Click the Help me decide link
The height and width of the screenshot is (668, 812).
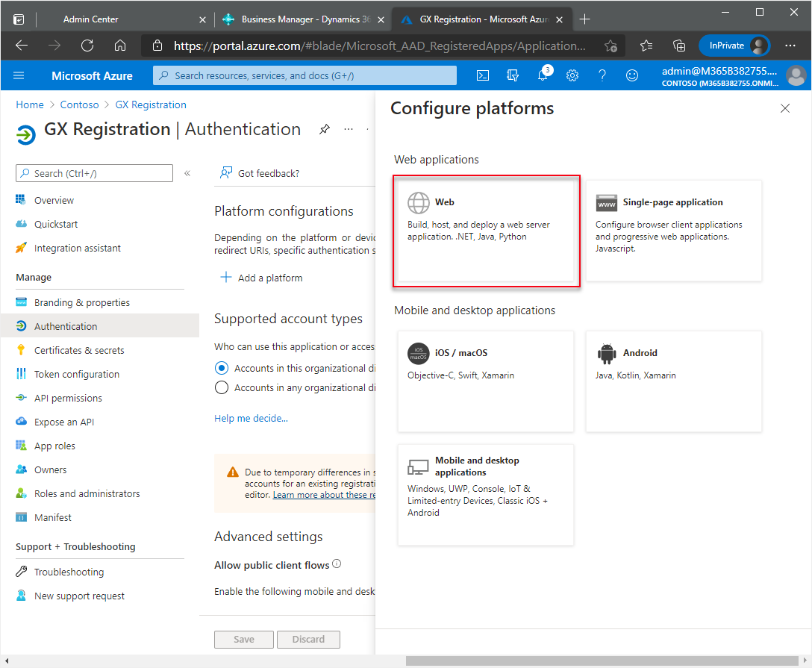coord(251,418)
